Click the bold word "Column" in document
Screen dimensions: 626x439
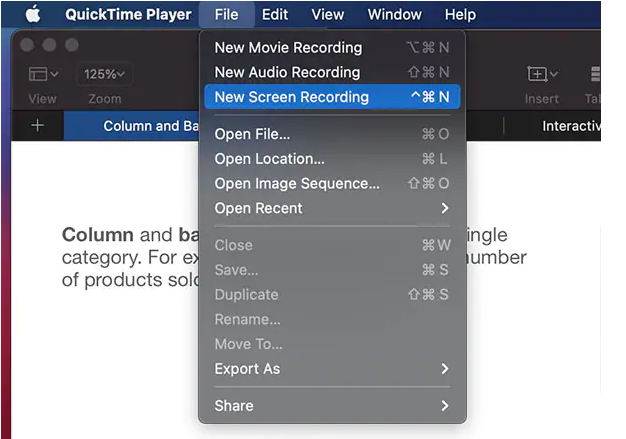(x=98, y=235)
